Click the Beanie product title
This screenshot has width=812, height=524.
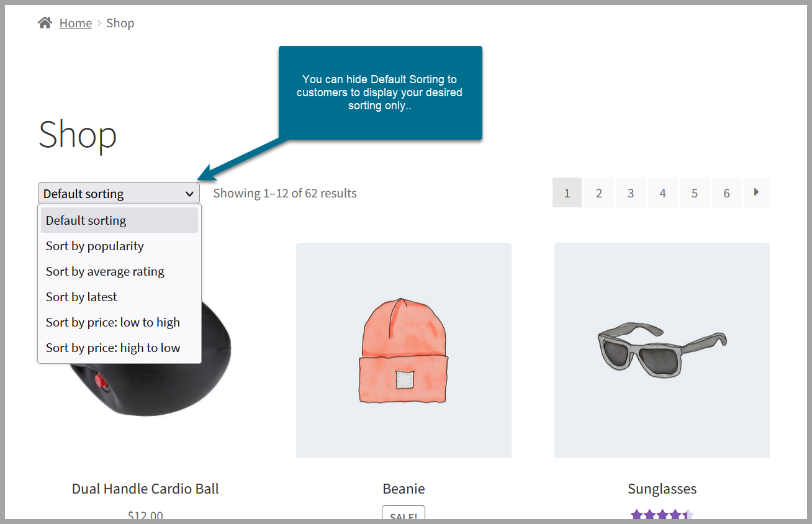click(404, 489)
